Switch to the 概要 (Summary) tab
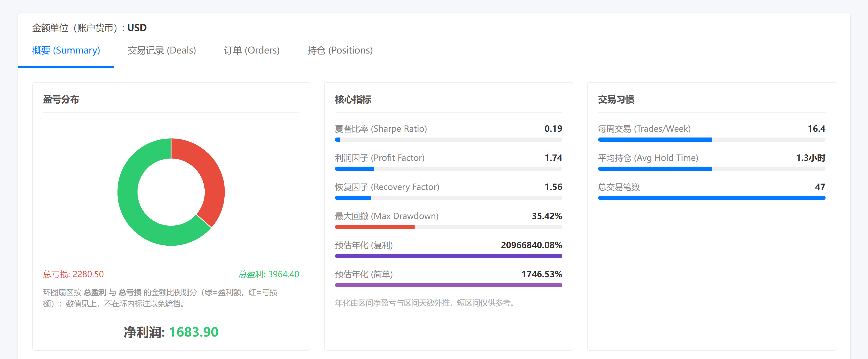868x359 pixels. click(x=66, y=50)
